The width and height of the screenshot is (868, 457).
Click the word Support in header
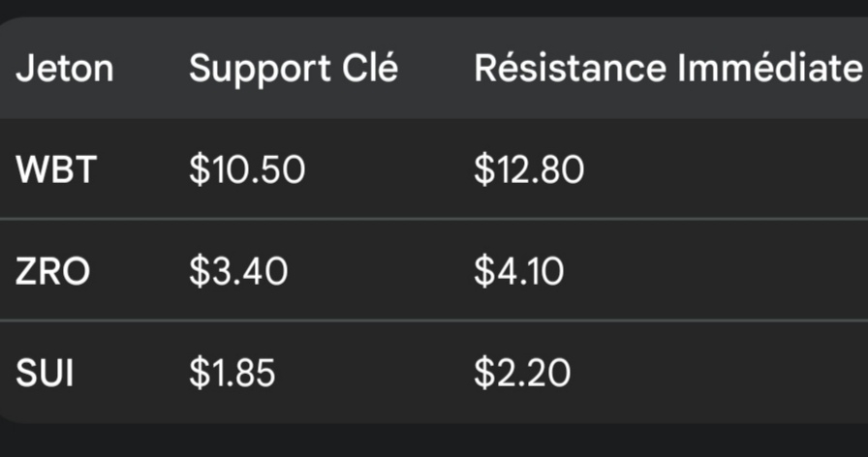pos(259,69)
